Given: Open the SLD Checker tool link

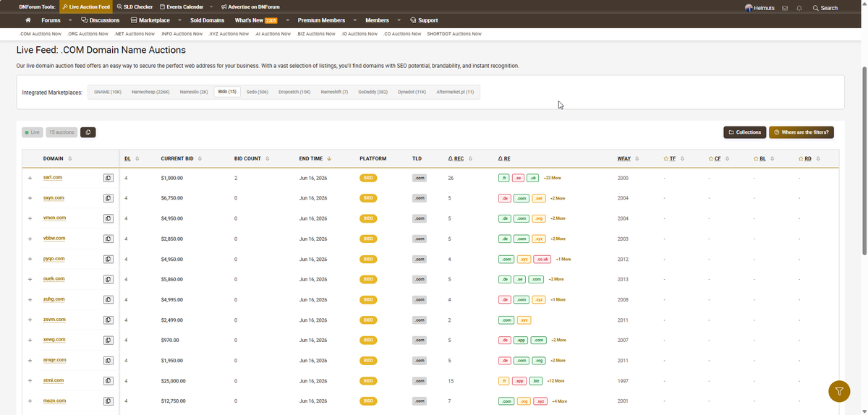Looking at the screenshot, I should (135, 7).
